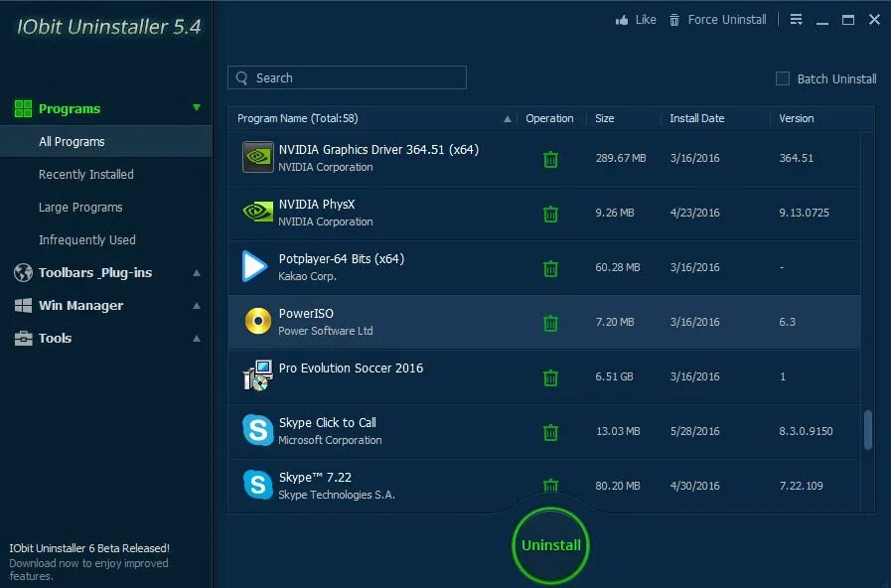Open All Programs list
The width and height of the screenshot is (891, 588).
pyautogui.click(x=105, y=141)
